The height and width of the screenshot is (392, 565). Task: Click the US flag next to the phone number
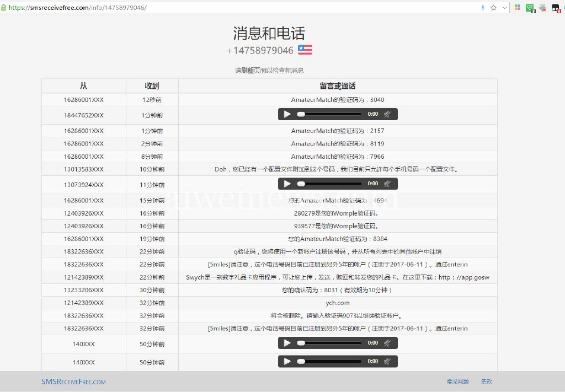coord(305,50)
